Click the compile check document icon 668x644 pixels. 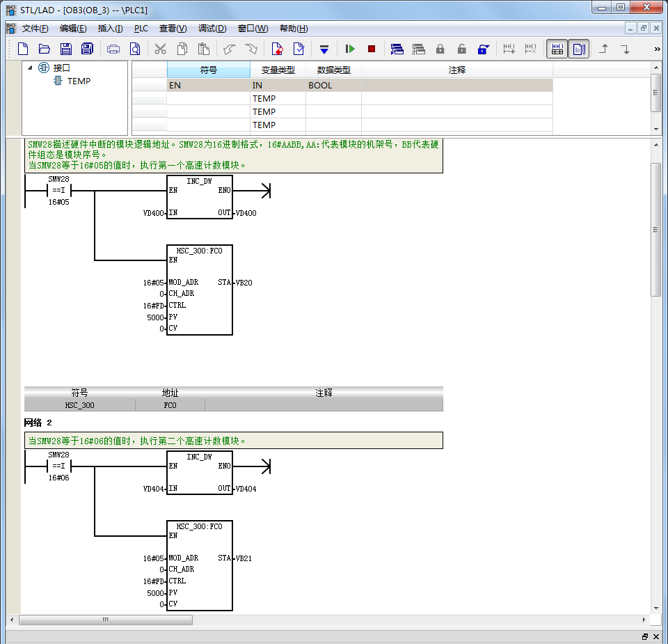click(299, 49)
